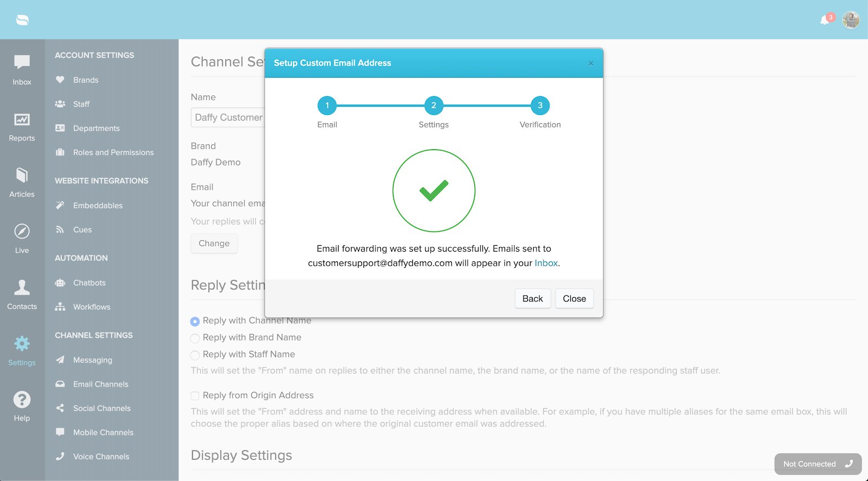Click the Mobile Channels message icon
Image resolution: width=868 pixels, height=481 pixels.
tap(60, 432)
